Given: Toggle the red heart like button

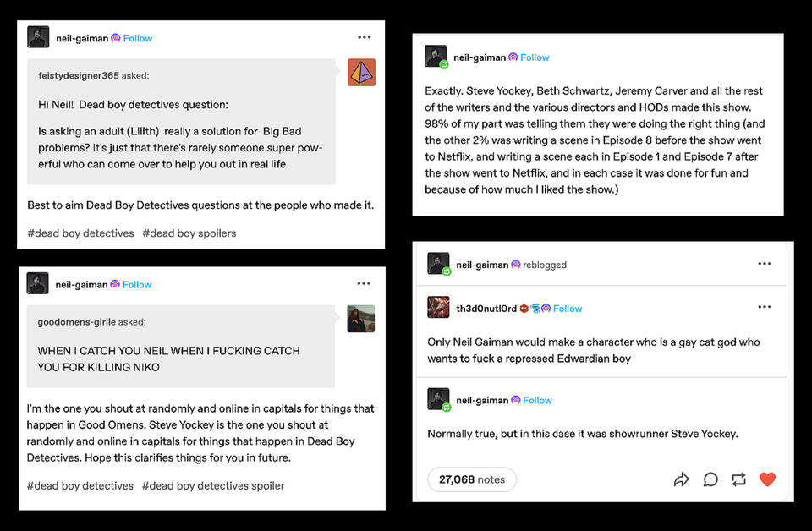Looking at the screenshot, I should (767, 479).
